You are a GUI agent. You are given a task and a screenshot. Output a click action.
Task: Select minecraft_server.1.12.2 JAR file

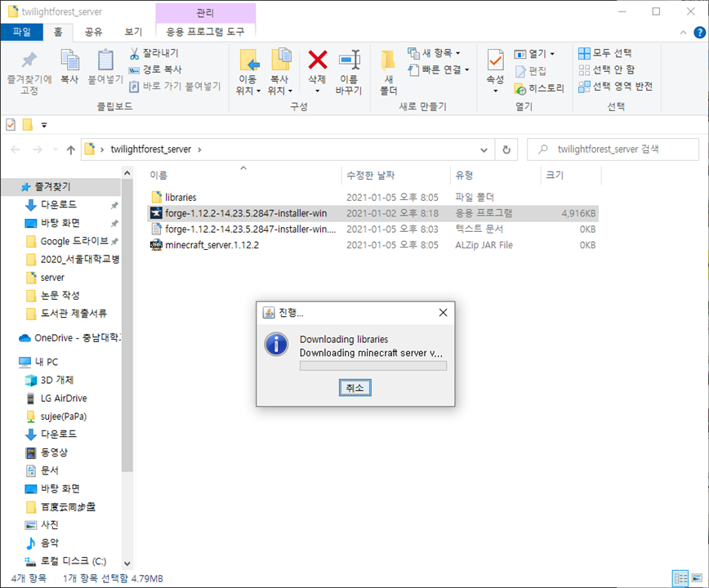point(372,245)
